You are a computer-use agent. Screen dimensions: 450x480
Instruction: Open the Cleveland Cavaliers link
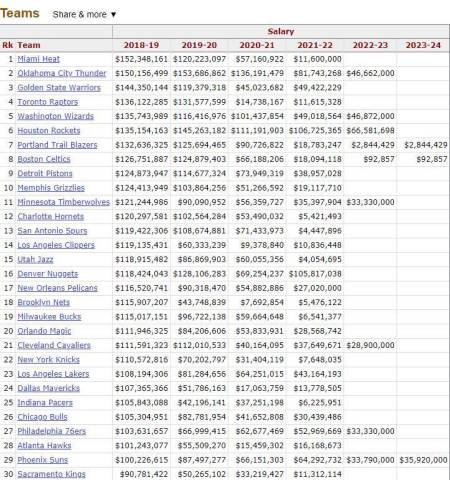click(54, 345)
